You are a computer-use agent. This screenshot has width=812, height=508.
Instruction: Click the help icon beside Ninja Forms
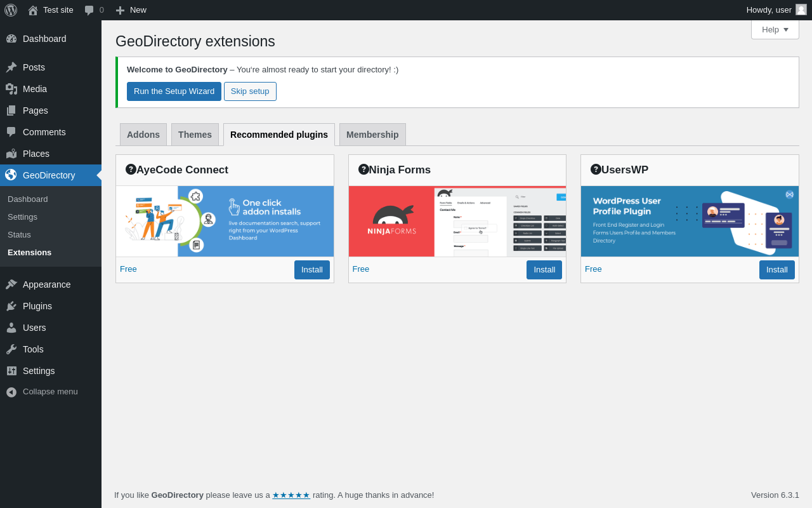[363, 169]
